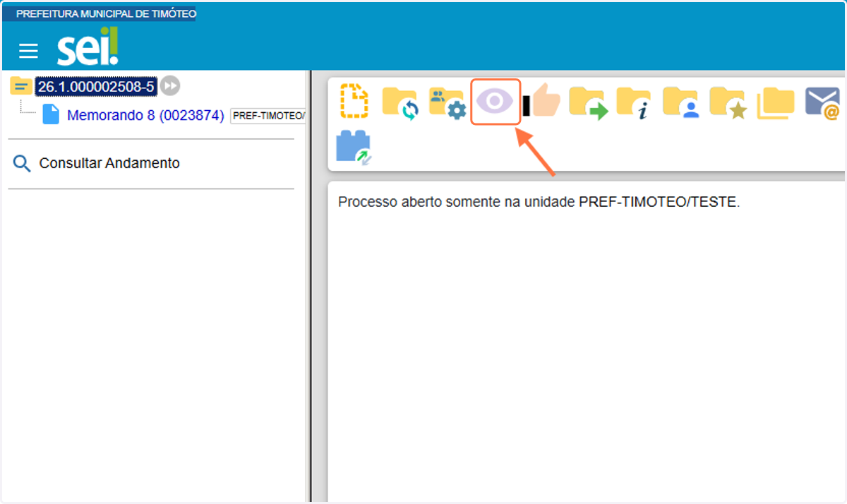
Task: Click the folder with info 'i' icon
Action: 635,103
